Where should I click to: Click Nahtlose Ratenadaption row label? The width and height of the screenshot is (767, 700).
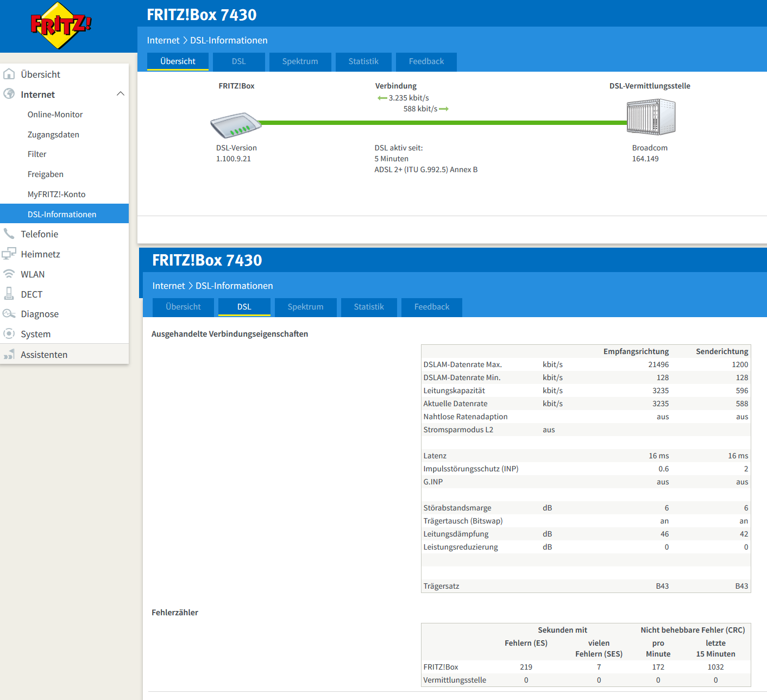coord(466,417)
